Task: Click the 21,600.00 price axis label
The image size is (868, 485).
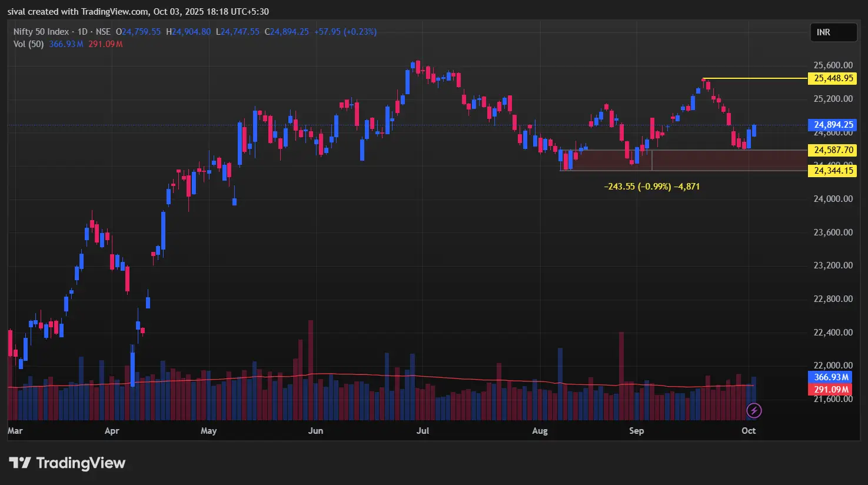Action: (x=833, y=399)
